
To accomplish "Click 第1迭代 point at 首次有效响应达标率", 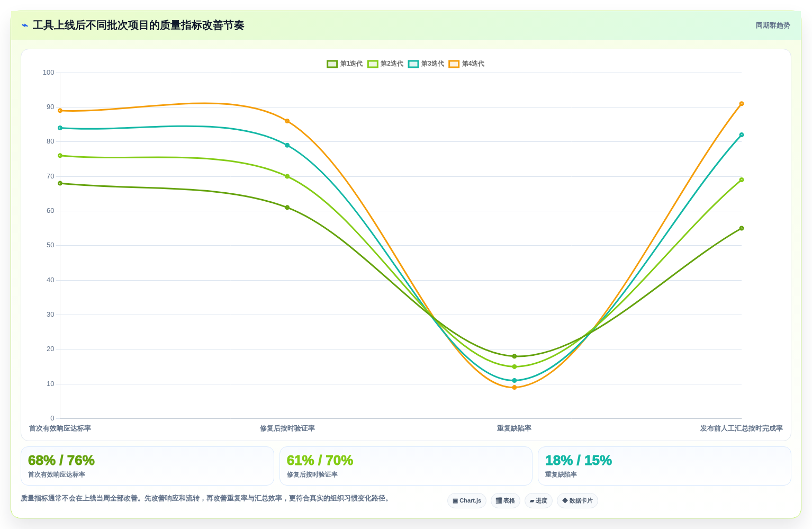I will 60,183.
